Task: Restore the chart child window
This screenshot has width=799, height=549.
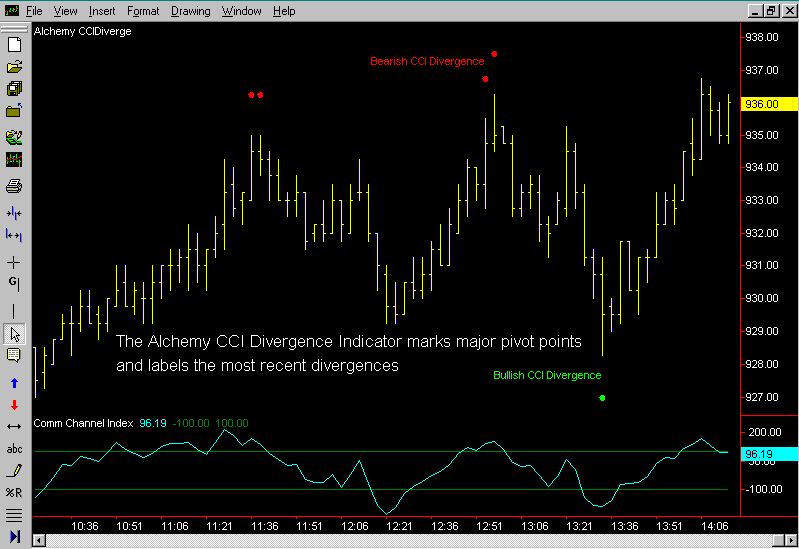Action: point(771,11)
